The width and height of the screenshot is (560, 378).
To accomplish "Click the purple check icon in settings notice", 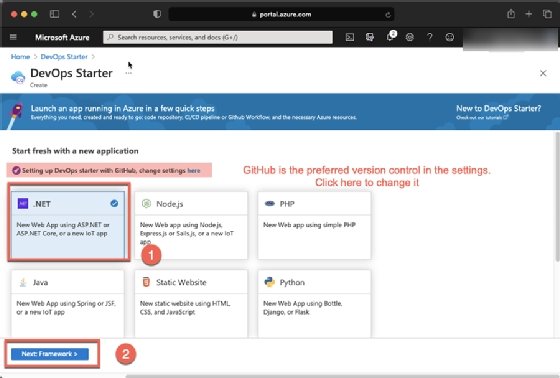I will (16, 170).
